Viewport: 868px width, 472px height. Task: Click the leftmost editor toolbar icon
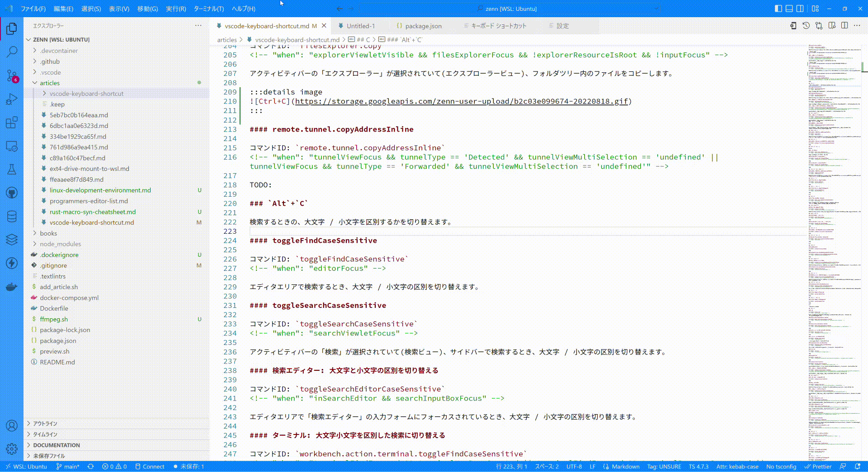pyautogui.click(x=793, y=26)
